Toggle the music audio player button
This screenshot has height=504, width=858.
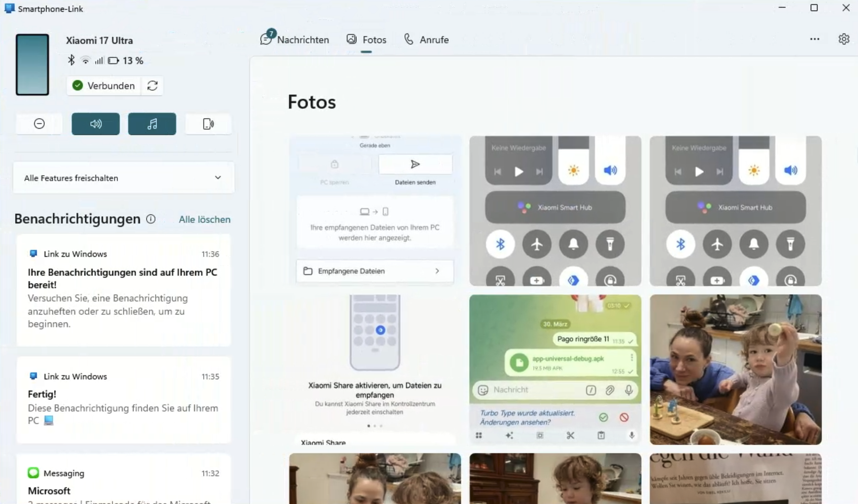(152, 124)
